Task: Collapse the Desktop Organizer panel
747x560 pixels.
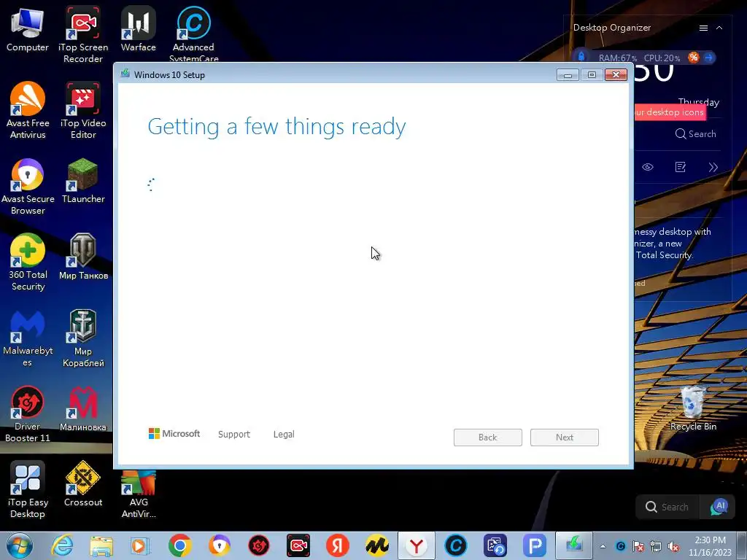Action: pos(719,28)
